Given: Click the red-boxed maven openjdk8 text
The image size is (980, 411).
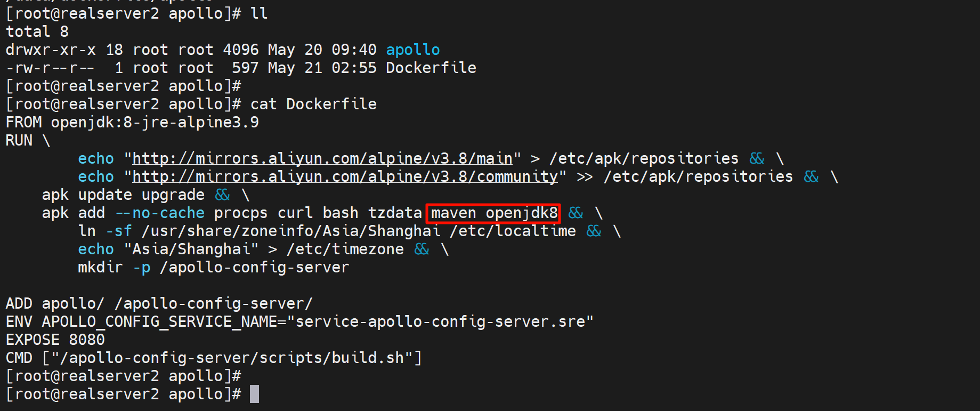Looking at the screenshot, I should 493,213.
